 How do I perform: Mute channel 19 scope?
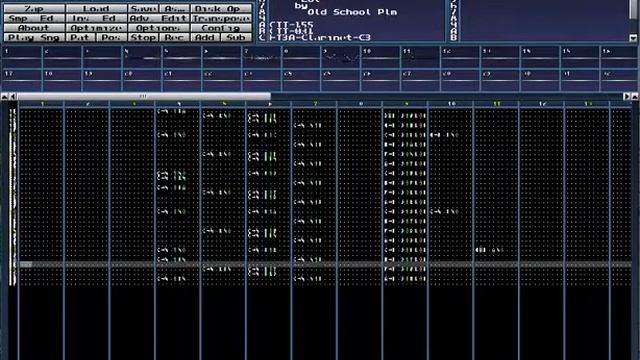pos(102,80)
